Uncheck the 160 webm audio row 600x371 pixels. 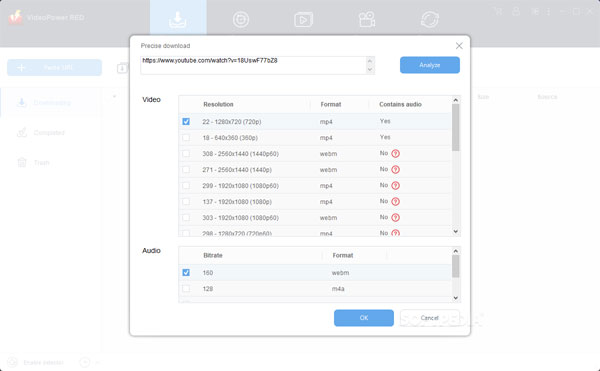(186, 273)
